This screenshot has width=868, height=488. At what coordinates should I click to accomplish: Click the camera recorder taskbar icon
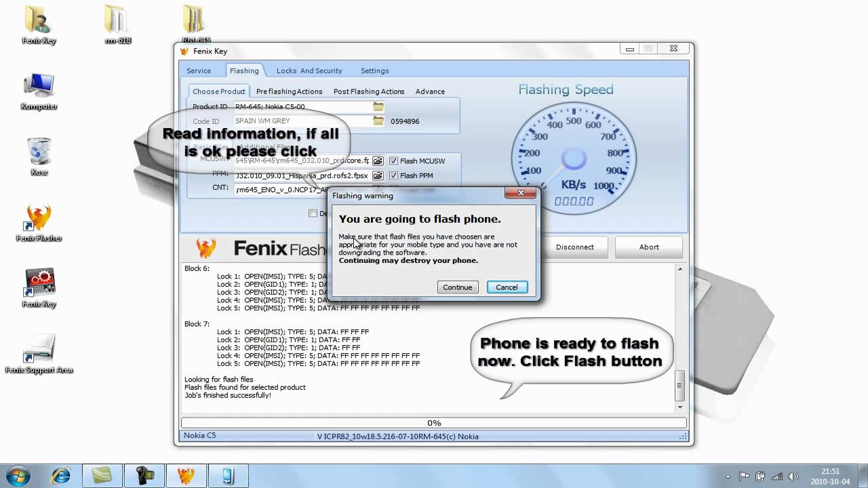(144, 476)
